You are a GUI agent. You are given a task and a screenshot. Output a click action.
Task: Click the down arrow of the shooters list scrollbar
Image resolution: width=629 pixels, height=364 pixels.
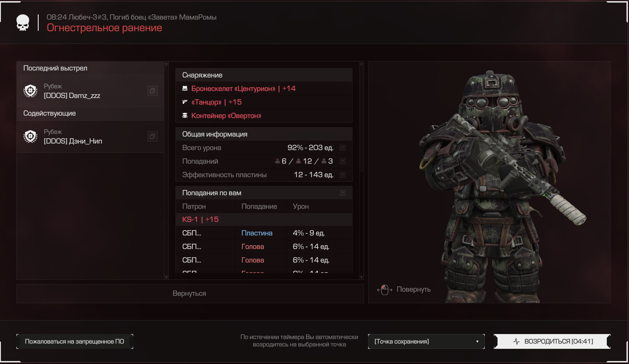166,277
